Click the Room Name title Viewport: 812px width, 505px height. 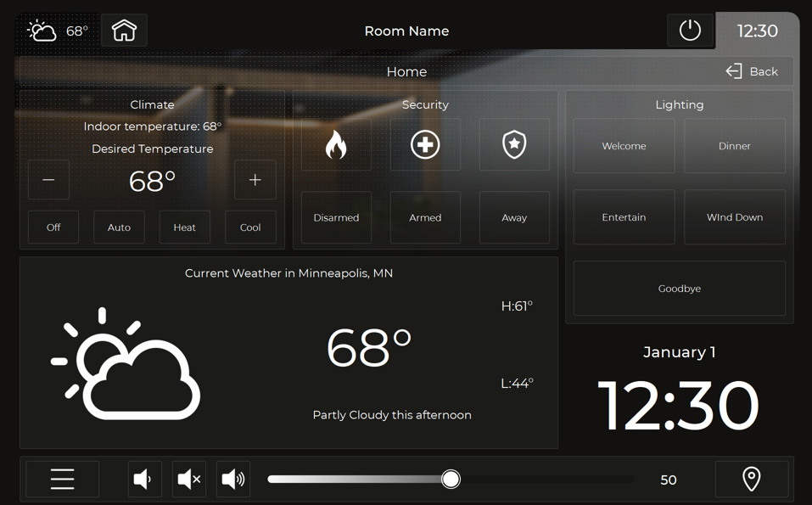[x=406, y=31]
